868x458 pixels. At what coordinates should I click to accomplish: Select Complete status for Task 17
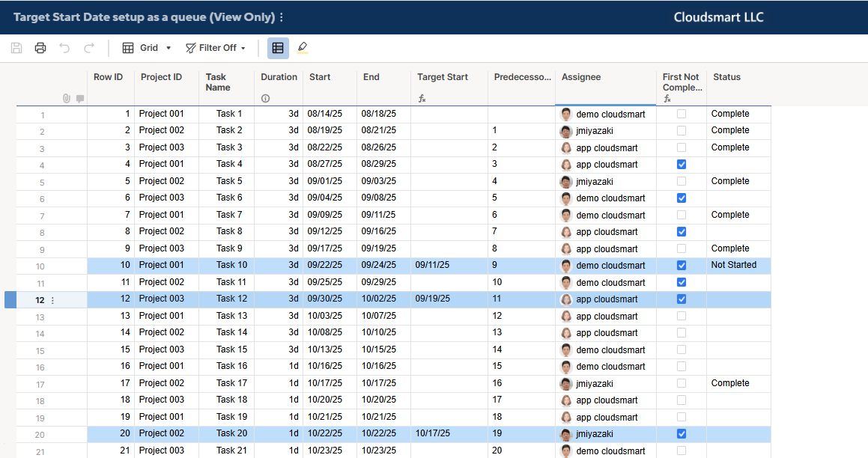coord(738,383)
